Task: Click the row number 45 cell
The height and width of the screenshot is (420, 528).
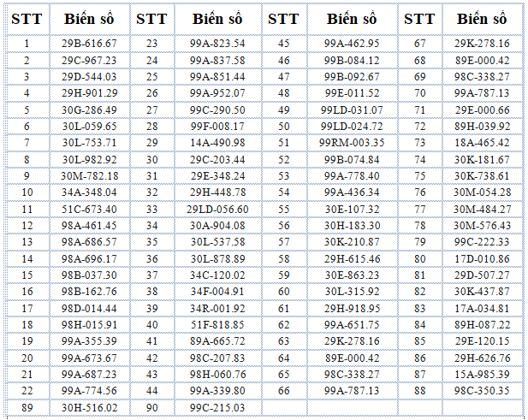Action: point(284,44)
